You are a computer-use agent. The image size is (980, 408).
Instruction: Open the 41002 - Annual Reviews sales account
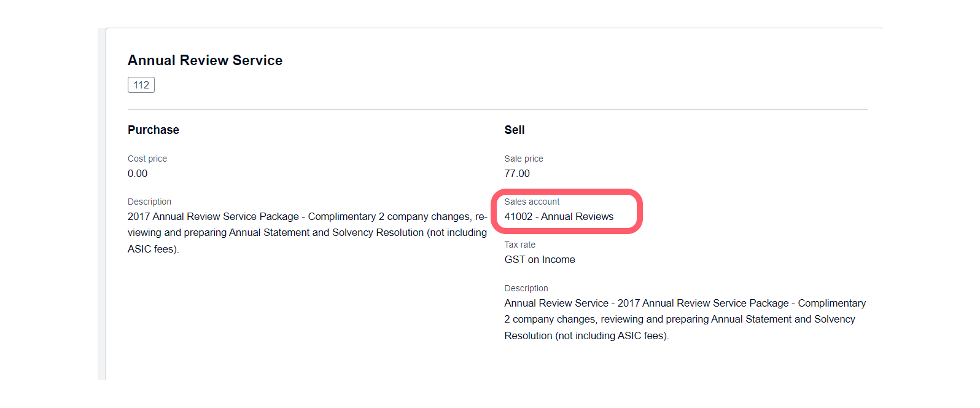tap(558, 216)
